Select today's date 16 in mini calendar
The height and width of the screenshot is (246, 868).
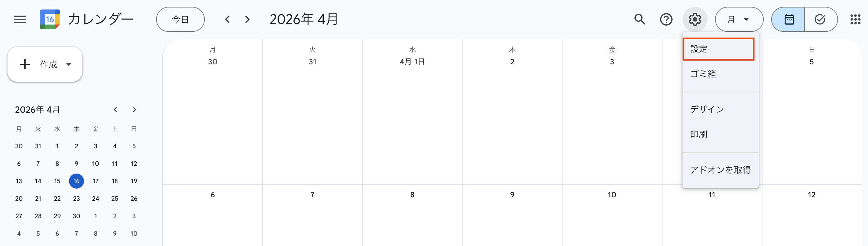point(76,181)
